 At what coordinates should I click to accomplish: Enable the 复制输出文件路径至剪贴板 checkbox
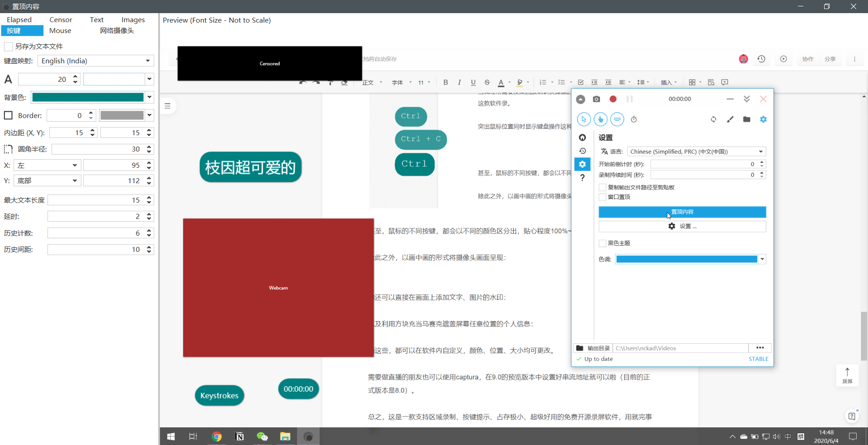tap(602, 187)
